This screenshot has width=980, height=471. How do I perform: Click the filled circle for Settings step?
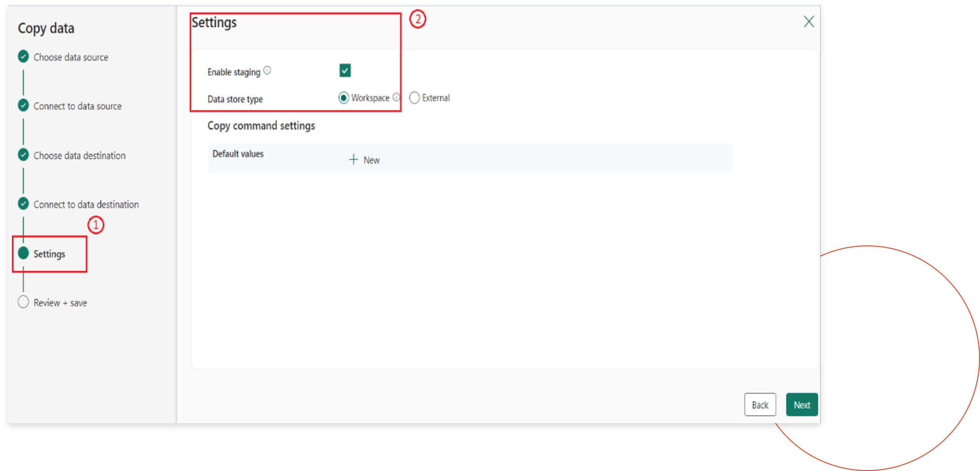point(23,253)
